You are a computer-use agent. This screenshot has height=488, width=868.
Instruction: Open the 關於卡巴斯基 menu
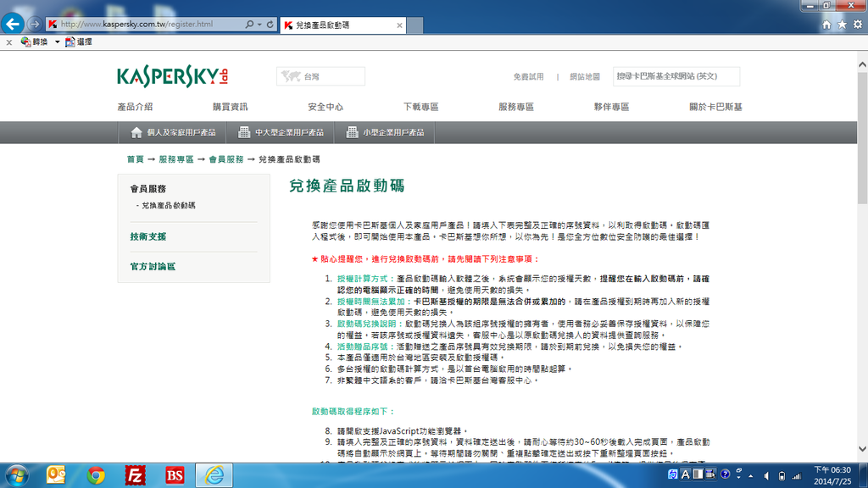[715, 107]
